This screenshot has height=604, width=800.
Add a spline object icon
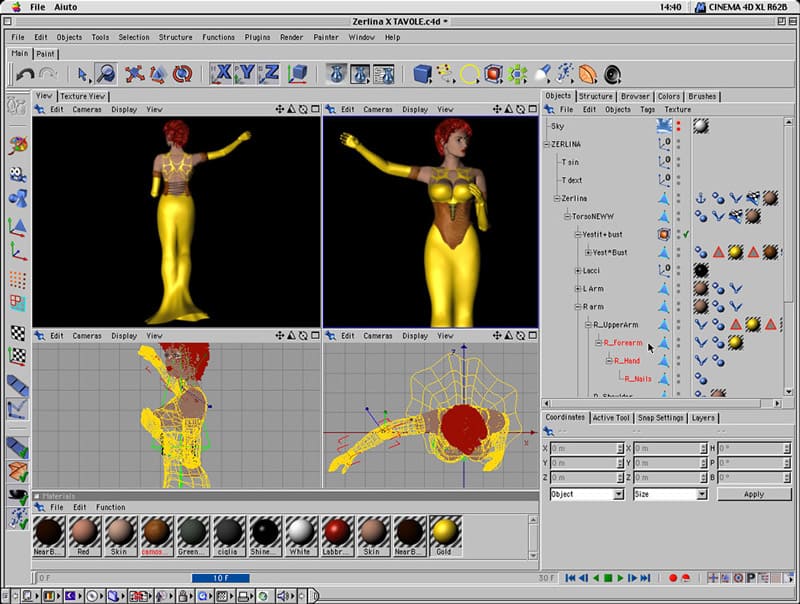click(x=445, y=74)
